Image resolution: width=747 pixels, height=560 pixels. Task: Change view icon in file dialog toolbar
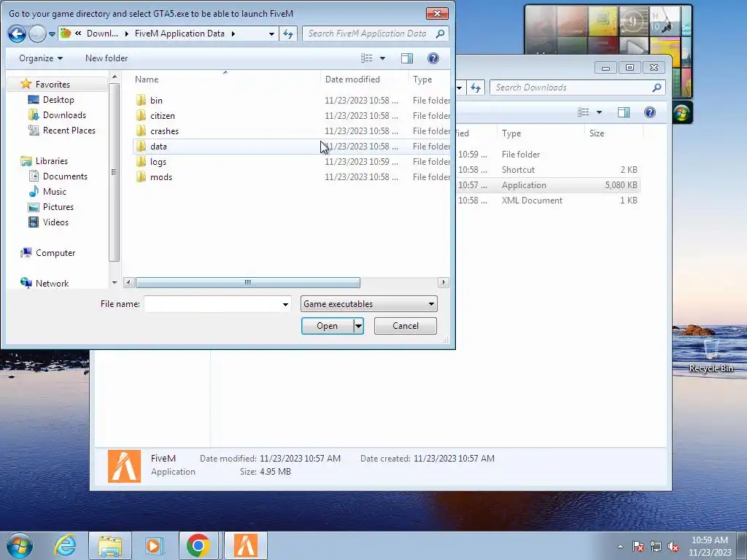[366, 58]
